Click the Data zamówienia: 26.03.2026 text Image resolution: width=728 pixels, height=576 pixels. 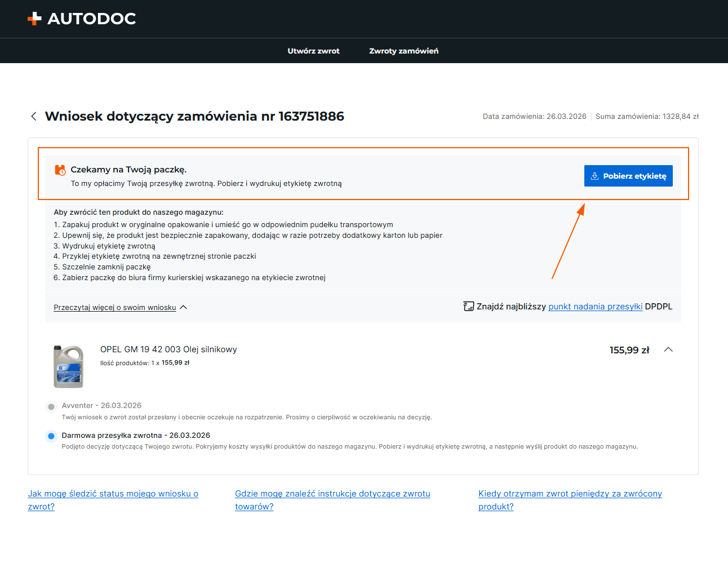click(534, 117)
